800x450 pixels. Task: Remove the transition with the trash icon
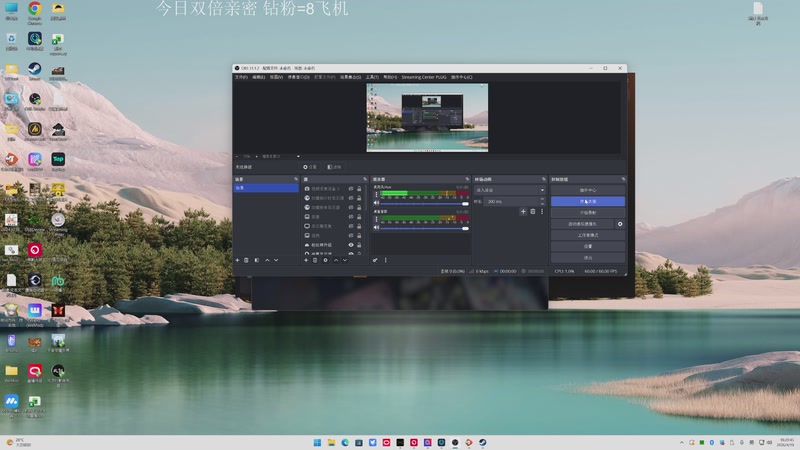pyautogui.click(x=533, y=211)
